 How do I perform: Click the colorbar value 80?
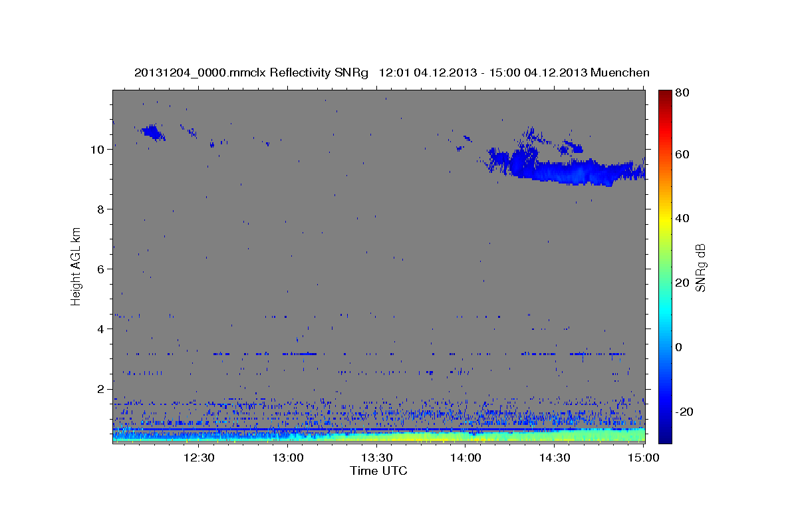[682, 93]
